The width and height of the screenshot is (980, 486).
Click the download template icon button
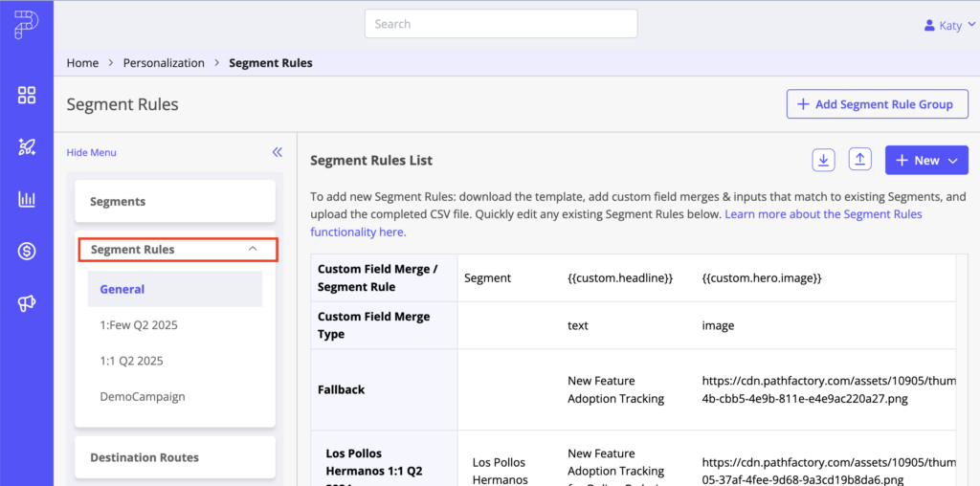(823, 160)
